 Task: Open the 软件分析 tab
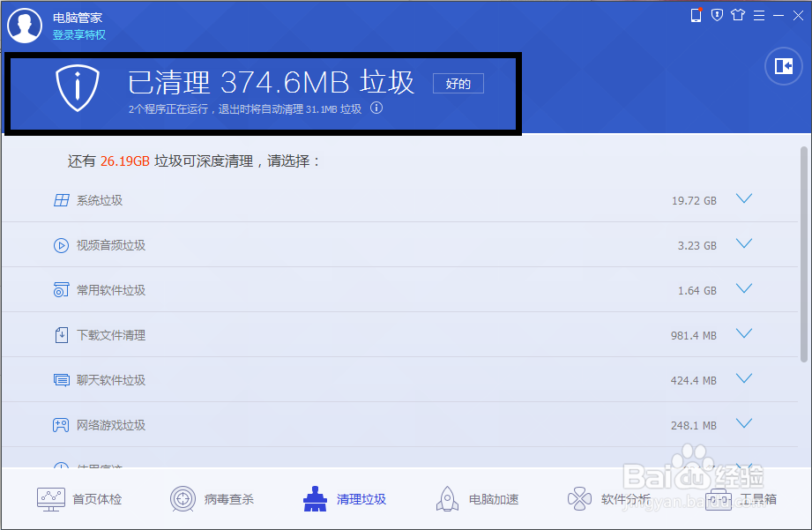click(609, 499)
